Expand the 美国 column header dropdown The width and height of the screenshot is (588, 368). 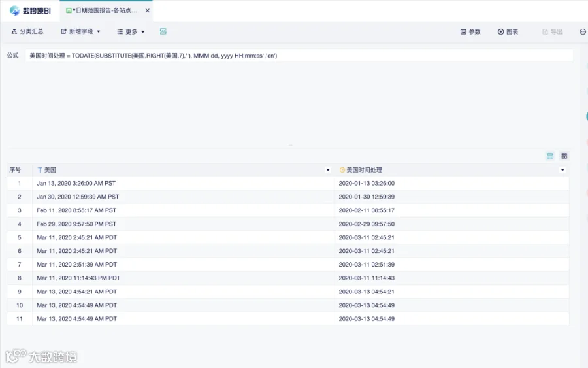[x=328, y=170]
